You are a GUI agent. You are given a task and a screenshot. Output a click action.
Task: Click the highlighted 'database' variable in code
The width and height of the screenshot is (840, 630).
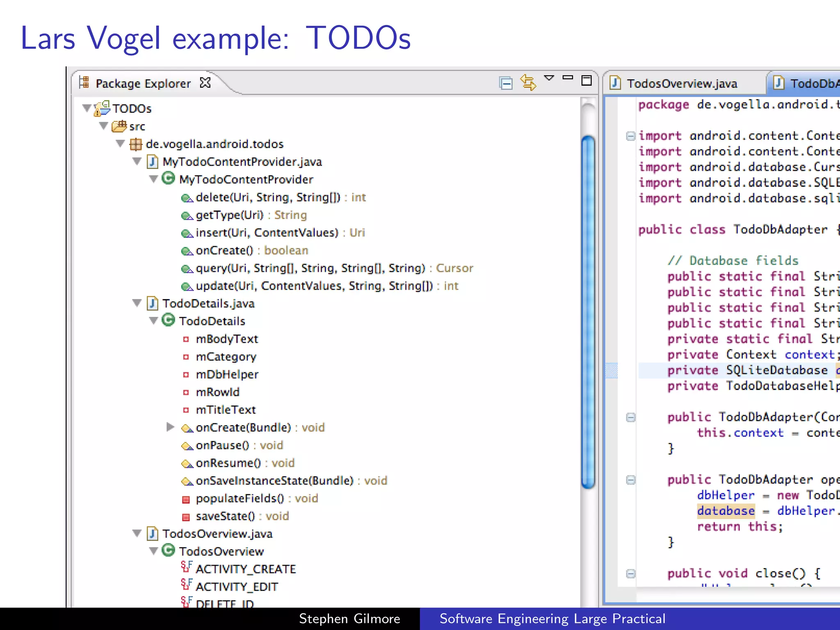point(726,511)
